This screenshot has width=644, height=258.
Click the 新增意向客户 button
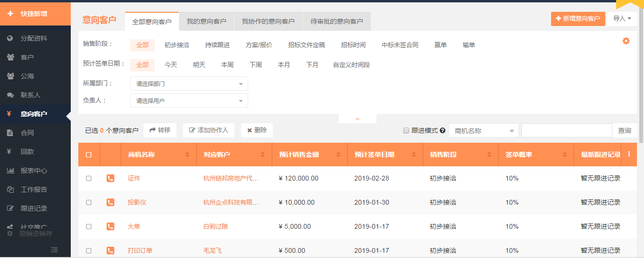tap(577, 19)
